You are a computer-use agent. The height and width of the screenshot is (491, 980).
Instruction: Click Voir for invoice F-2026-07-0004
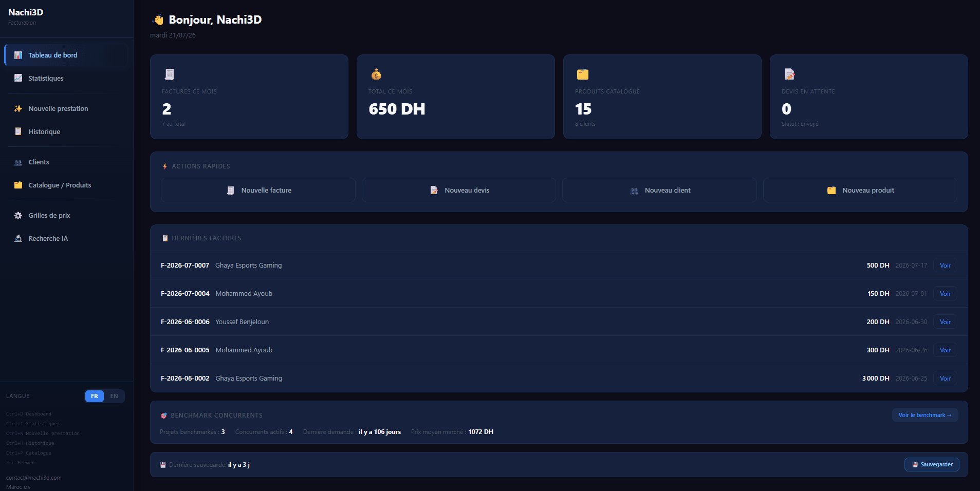click(945, 294)
